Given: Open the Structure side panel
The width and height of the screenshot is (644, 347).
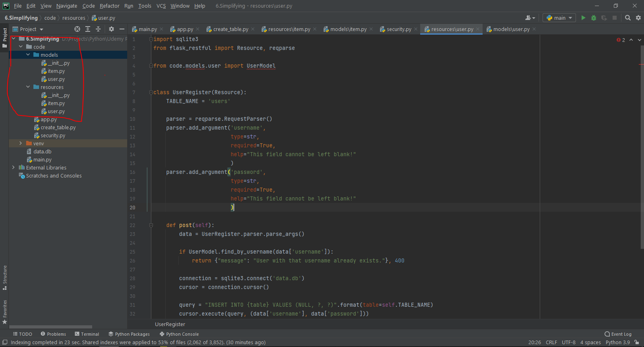Looking at the screenshot, I should (4, 278).
